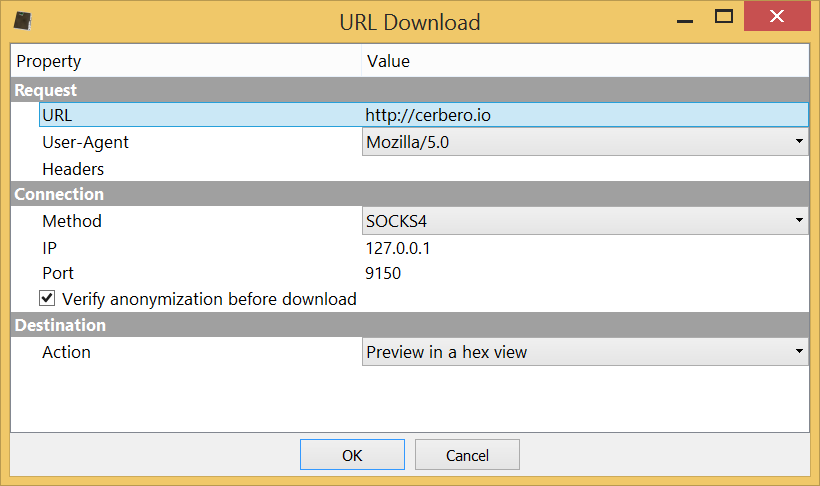Select the Connection section header
The width and height of the screenshot is (820, 486).
(x=410, y=194)
